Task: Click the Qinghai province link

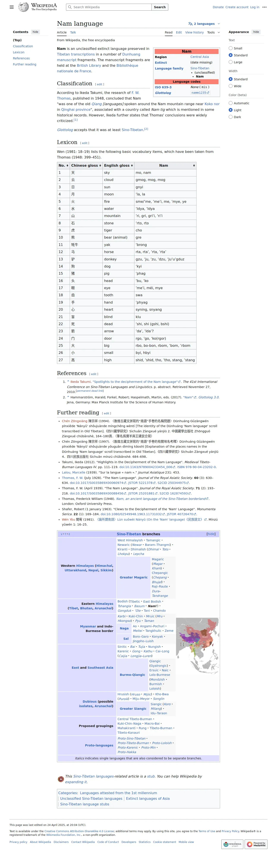Action: [76, 109]
